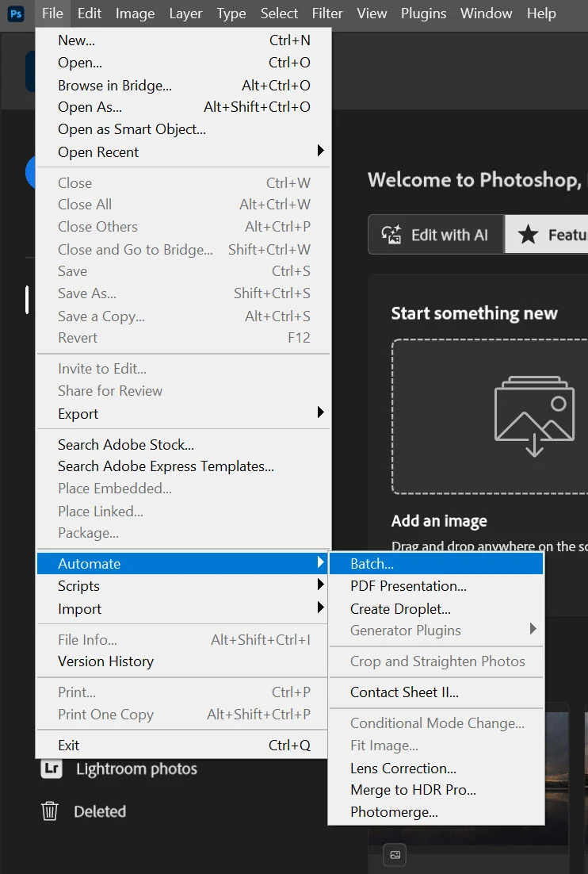Viewport: 588px width, 874px height.
Task: Click the add image placeholder icon
Action: click(534, 416)
